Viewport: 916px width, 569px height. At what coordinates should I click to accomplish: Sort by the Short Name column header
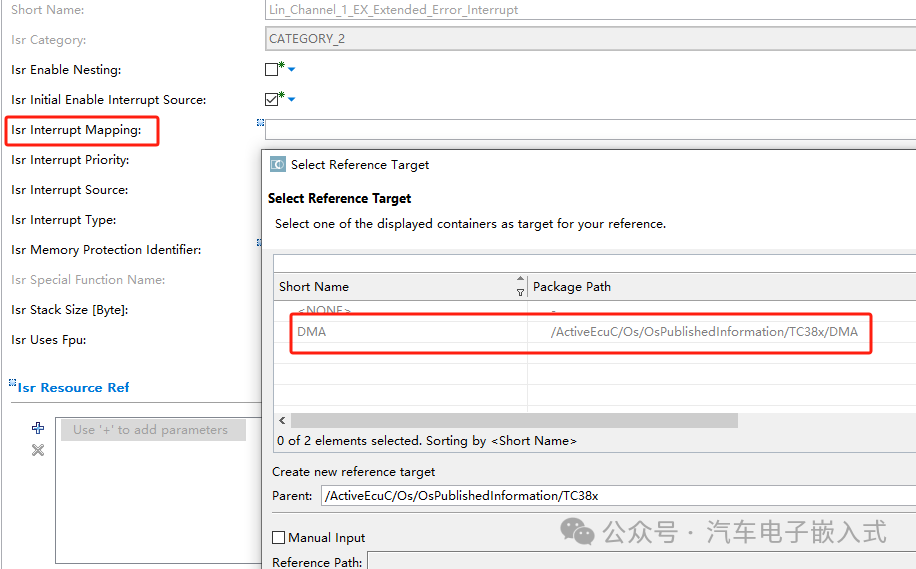pos(395,287)
